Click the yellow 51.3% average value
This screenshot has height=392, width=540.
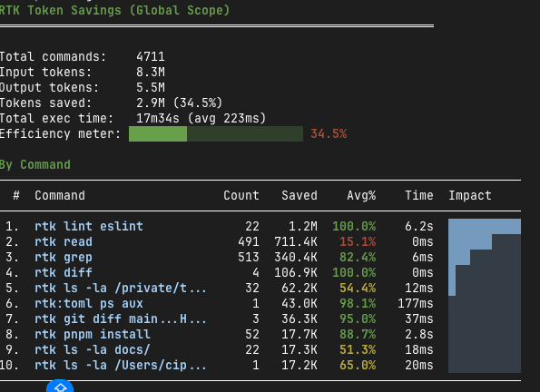[358, 349]
